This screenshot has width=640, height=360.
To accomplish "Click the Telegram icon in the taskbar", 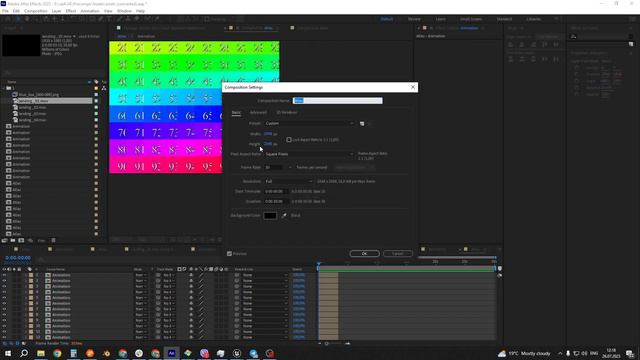I will point(253,353).
